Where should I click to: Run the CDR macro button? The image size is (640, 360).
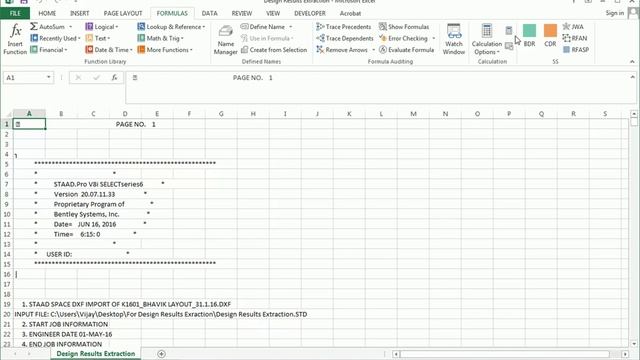(550, 35)
